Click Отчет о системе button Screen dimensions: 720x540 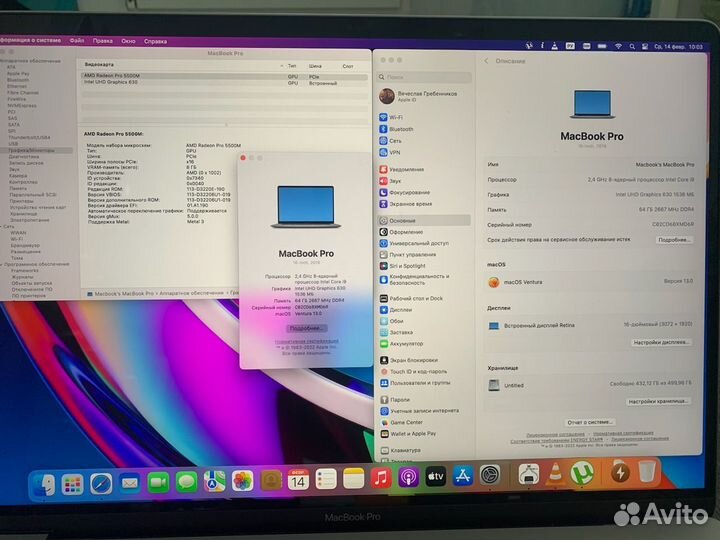(x=590, y=422)
